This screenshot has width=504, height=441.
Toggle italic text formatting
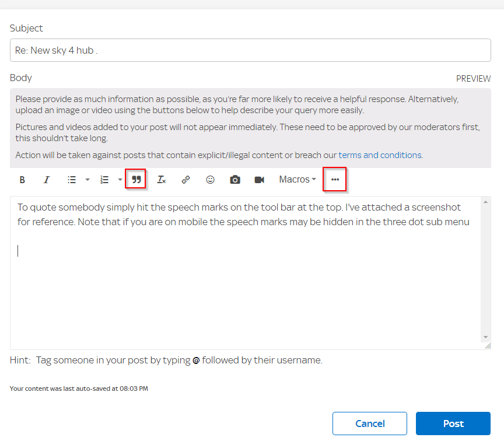coord(47,180)
